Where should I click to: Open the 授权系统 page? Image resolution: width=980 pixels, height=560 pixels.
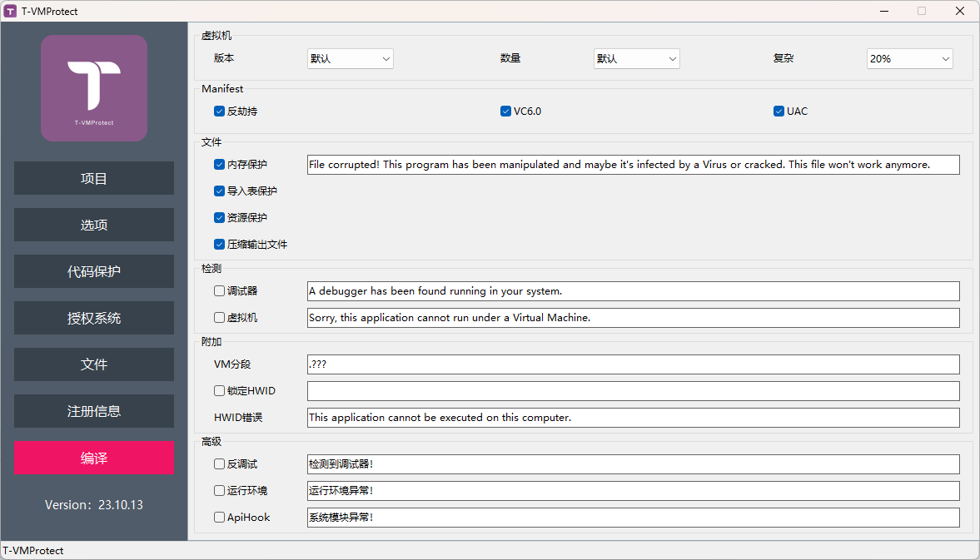[x=94, y=319]
